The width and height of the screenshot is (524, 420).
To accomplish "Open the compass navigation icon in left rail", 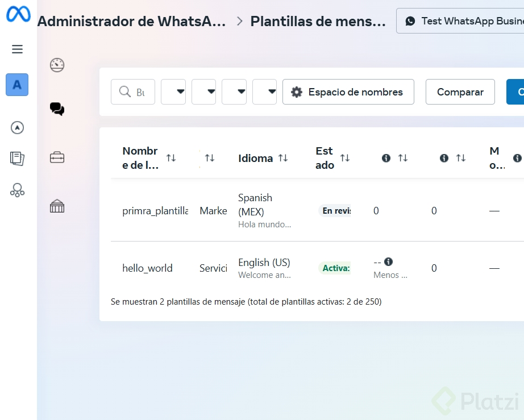I will (x=18, y=128).
